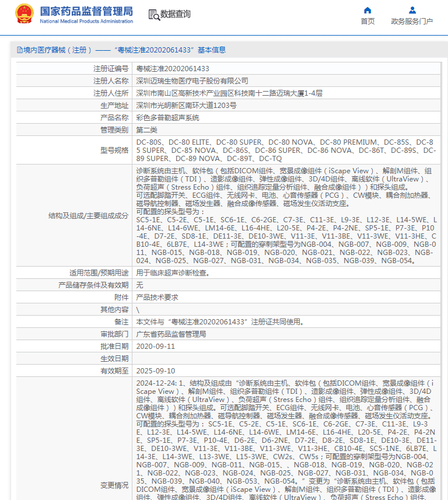
Task: Select value 粤械注准20202061433 in first row
Action: 173,69
